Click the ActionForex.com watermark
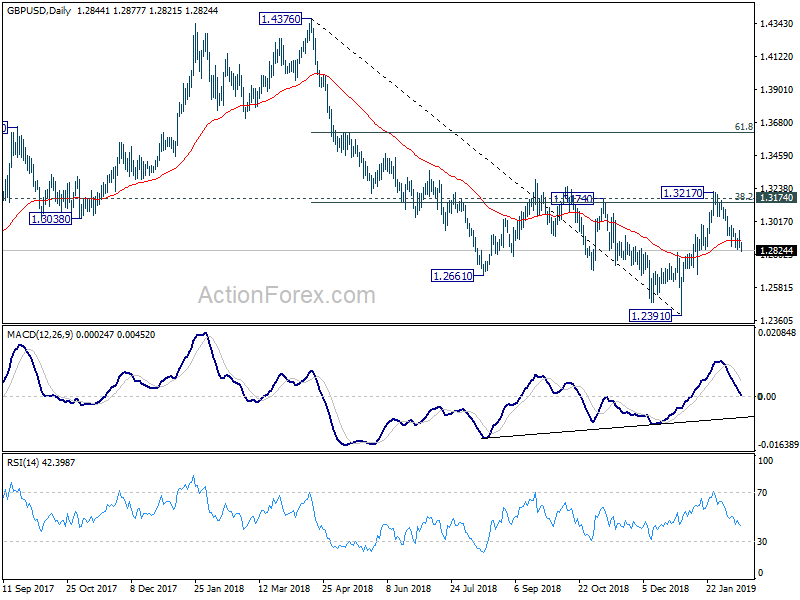The width and height of the screenshot is (800, 600). pos(287,295)
